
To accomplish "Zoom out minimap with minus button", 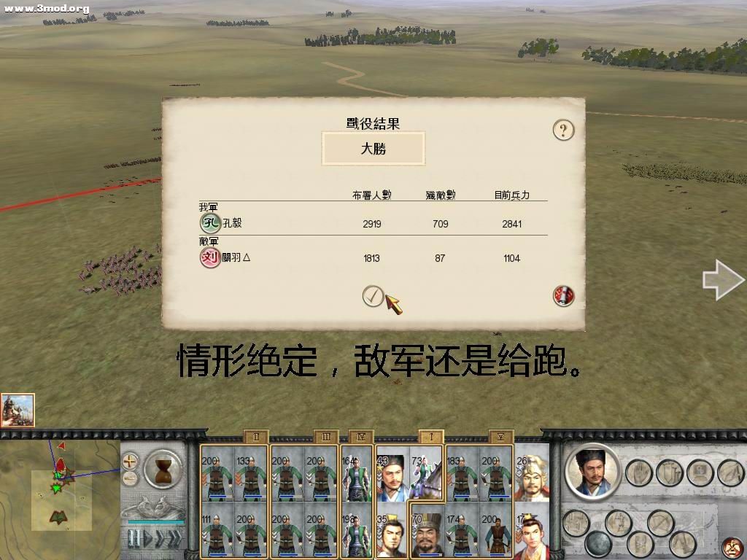I will click(x=130, y=478).
